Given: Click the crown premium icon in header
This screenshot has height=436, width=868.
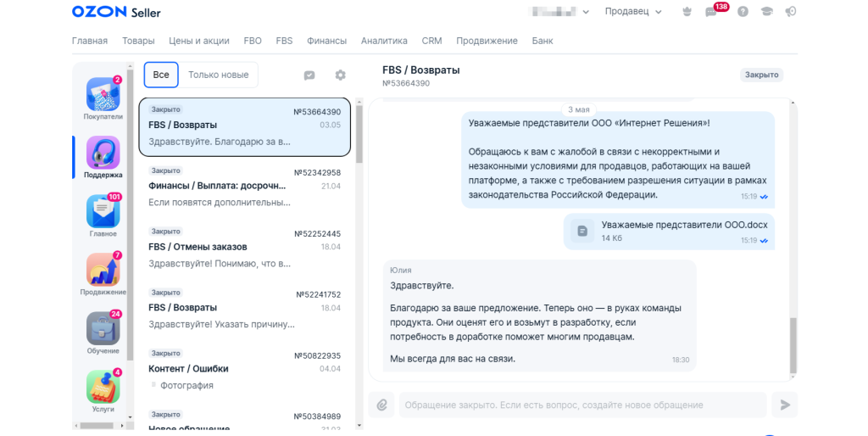Looking at the screenshot, I should [687, 12].
